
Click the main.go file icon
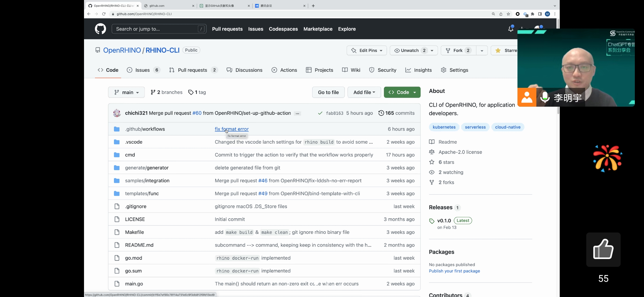click(117, 284)
